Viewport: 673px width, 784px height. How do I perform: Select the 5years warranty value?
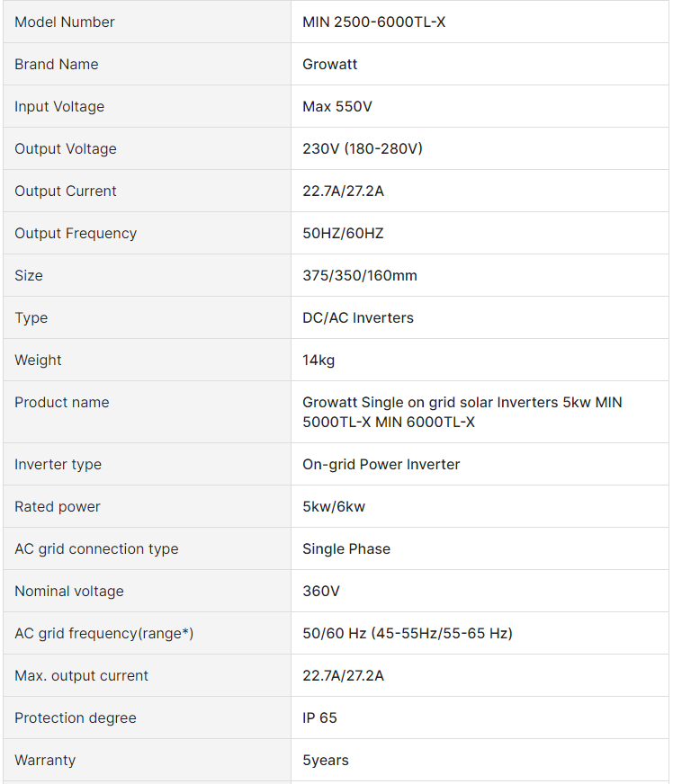326,760
